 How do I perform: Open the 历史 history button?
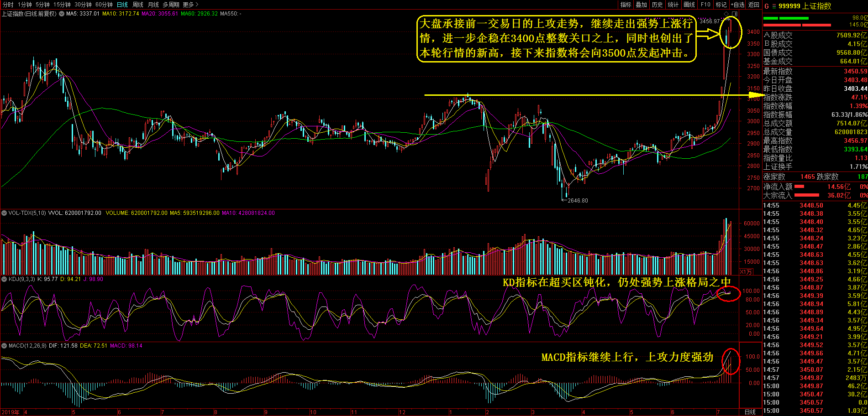[657, 5]
